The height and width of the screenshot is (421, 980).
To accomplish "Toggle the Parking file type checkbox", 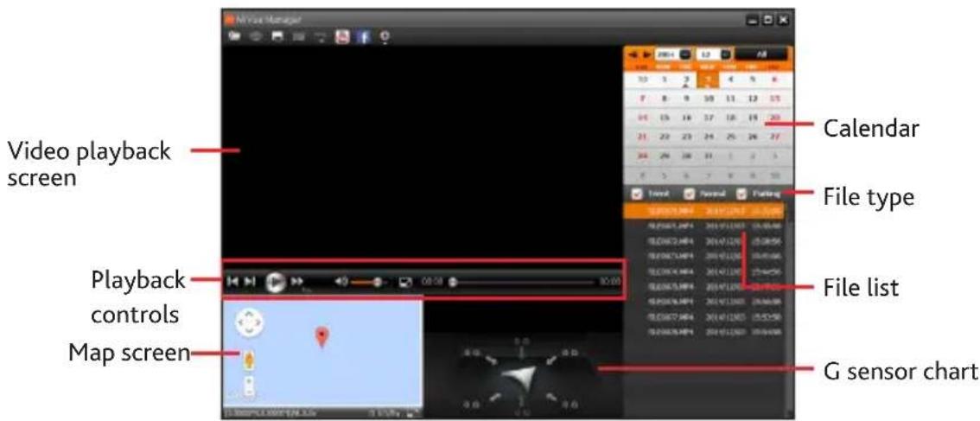I will pos(741,194).
